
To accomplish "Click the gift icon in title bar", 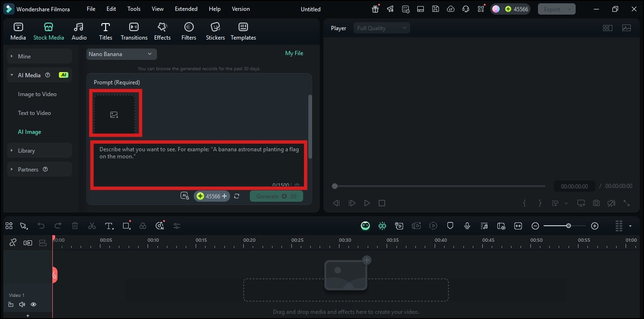I will pos(375,9).
